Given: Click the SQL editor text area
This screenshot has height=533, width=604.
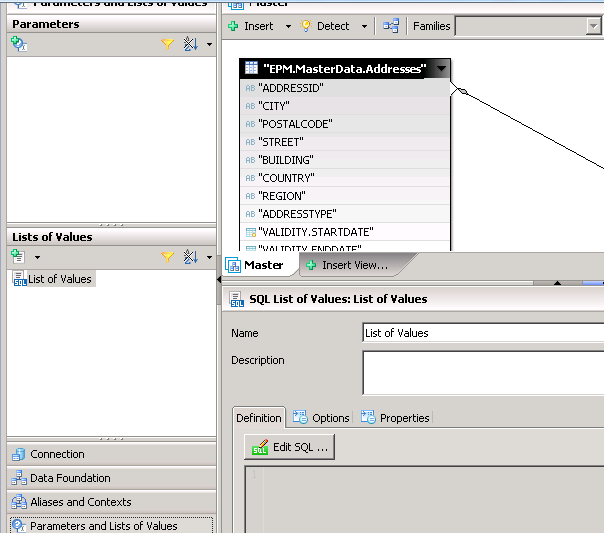Looking at the screenshot, I should click(424, 500).
